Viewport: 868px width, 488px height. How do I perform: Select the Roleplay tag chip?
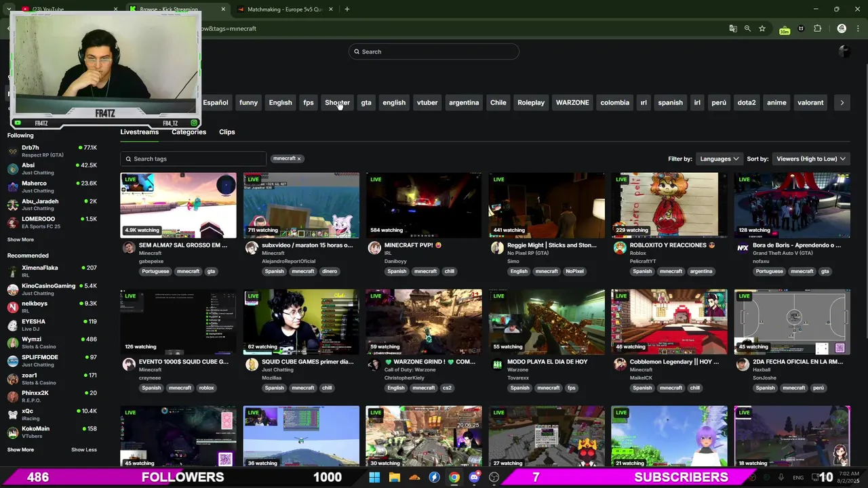pyautogui.click(x=531, y=102)
